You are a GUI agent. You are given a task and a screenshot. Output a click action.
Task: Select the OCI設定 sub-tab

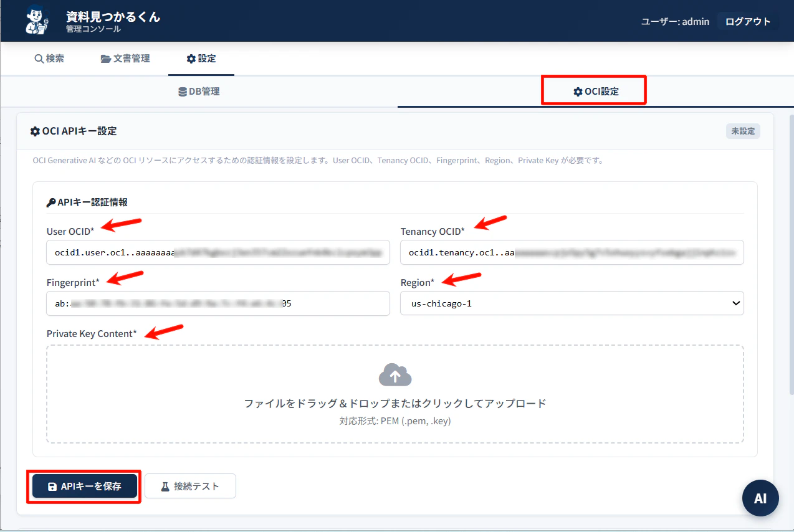pos(595,92)
